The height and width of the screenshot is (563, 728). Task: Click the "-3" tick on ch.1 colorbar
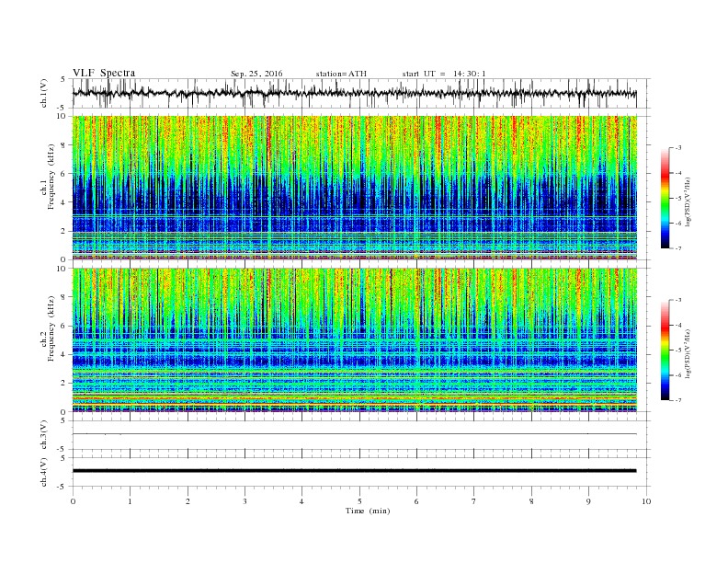pyautogui.click(x=678, y=148)
